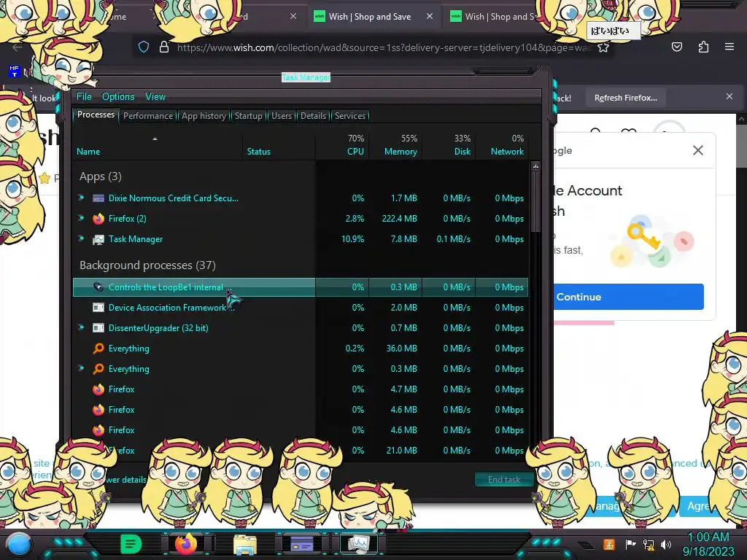Sort processes by Disk column
Viewport: 747px width, 560px height.
[x=449, y=145]
